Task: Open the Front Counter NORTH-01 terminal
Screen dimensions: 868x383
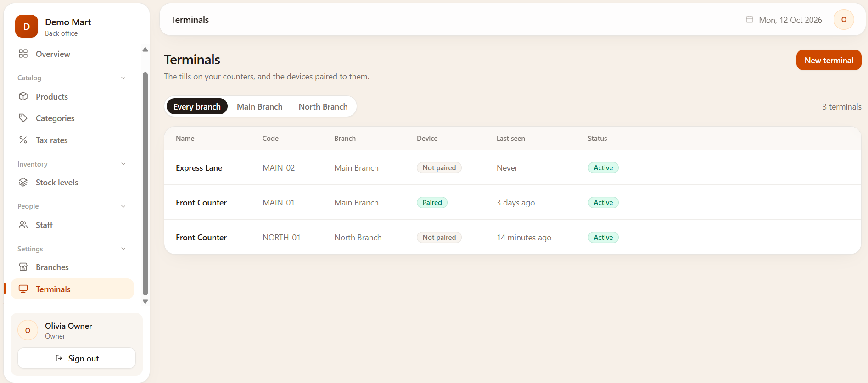Action: tap(512, 237)
